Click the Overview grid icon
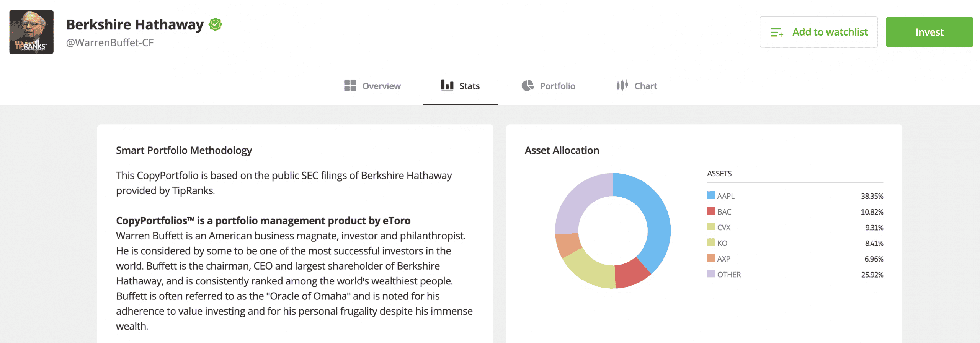 (x=350, y=86)
